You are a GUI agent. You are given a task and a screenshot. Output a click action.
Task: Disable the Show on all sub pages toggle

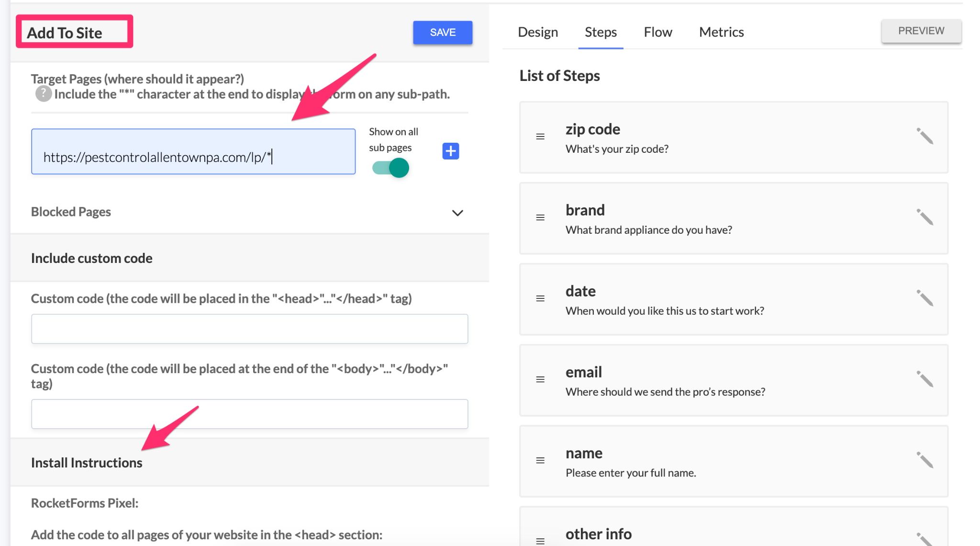point(390,167)
